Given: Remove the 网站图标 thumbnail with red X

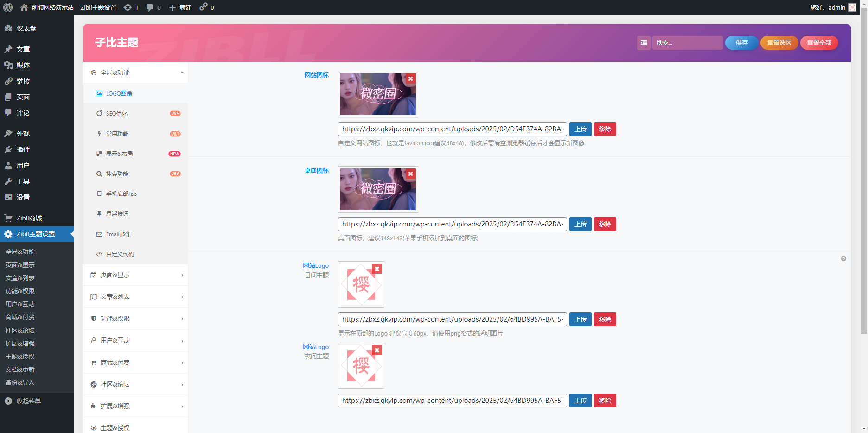Looking at the screenshot, I should point(410,79).
